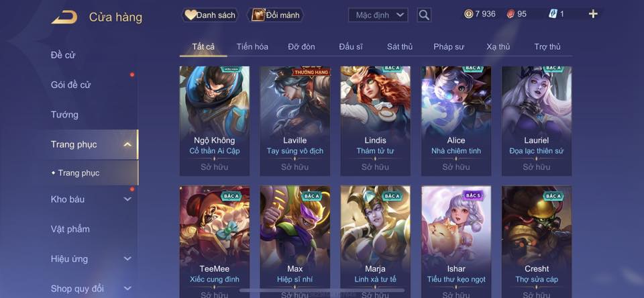Click the golden back arrow icon
Image resolution: width=644 pixels, height=298 pixels.
click(x=64, y=17)
